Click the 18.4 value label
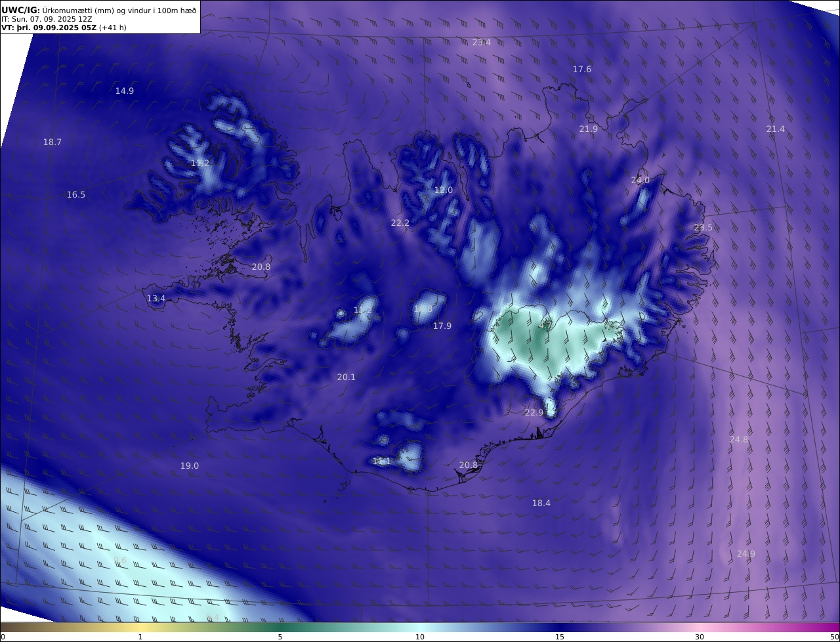 coord(541,503)
